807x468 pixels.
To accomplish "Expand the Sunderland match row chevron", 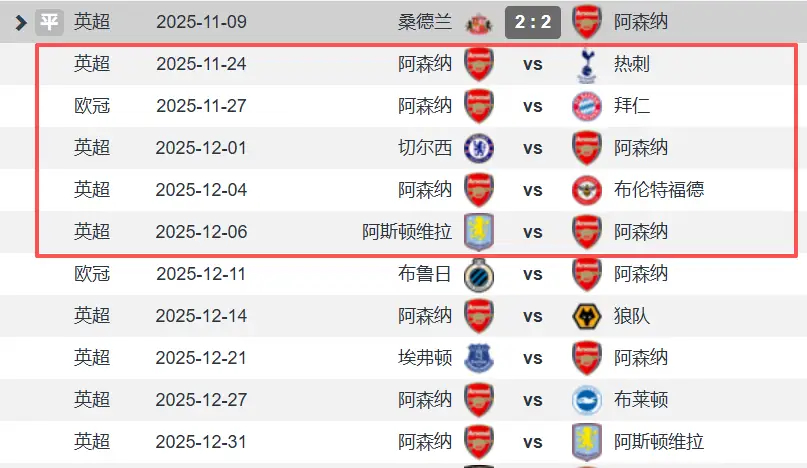I will point(18,22).
